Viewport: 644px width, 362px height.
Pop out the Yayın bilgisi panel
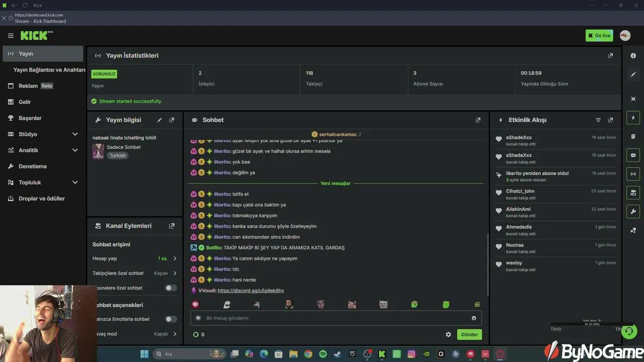(x=172, y=120)
